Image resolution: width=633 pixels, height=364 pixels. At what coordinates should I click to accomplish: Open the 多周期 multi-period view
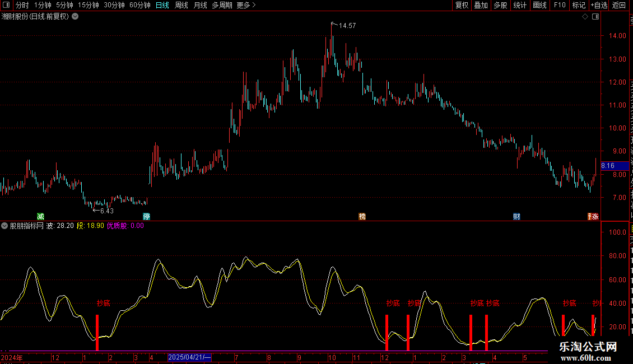point(222,5)
